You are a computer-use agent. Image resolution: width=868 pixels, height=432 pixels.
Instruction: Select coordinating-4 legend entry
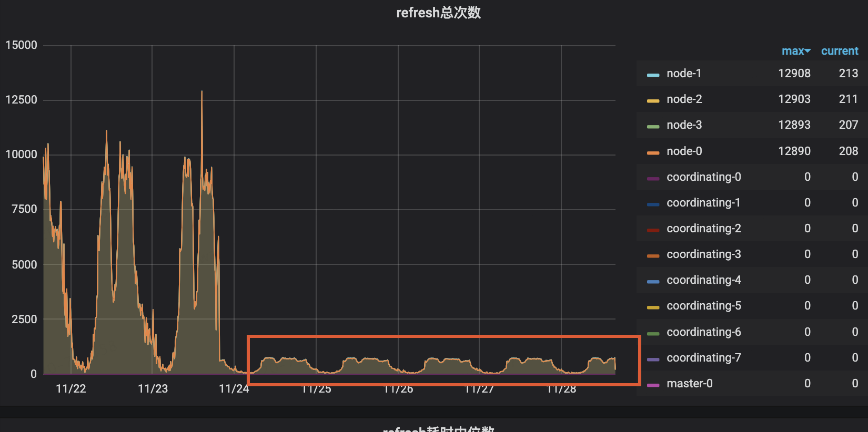pos(704,280)
